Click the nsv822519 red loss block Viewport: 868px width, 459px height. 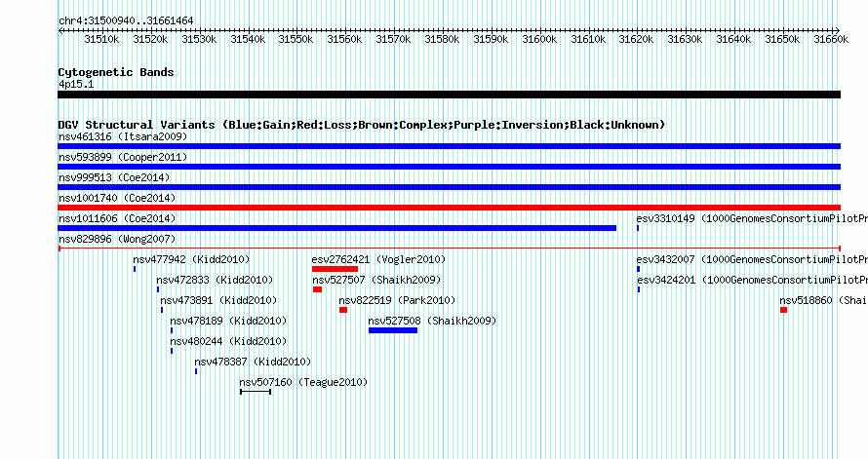click(x=343, y=310)
